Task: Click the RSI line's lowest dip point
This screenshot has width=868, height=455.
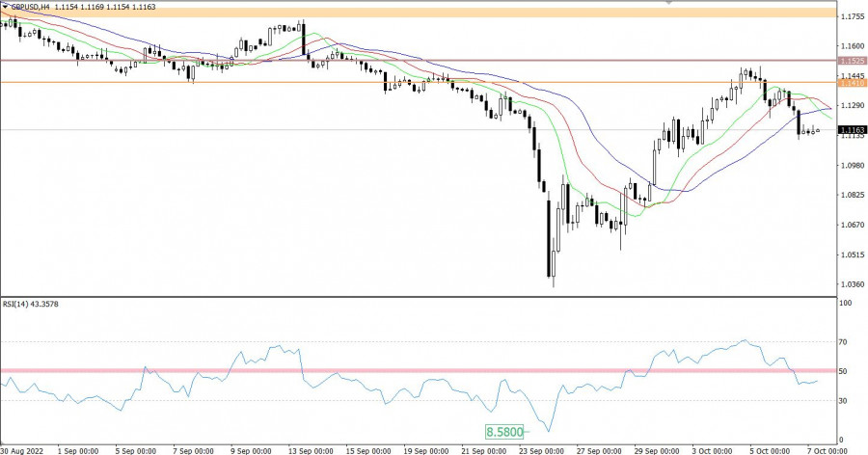Action: pos(547,431)
